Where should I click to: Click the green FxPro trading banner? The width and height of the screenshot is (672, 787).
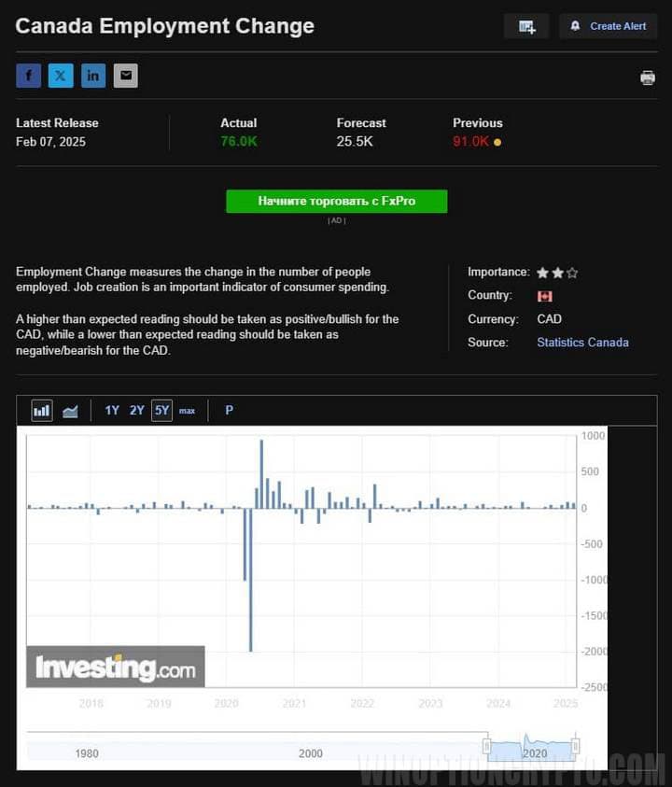[336, 201]
